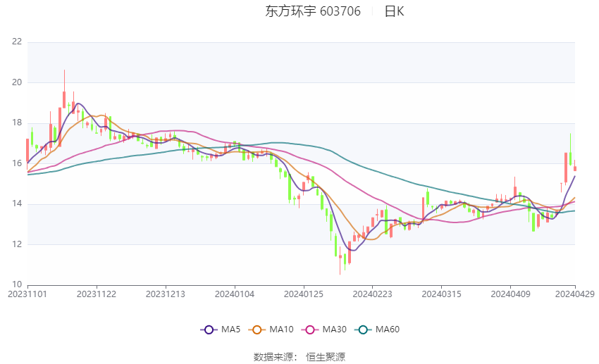Select the 20240409 date axis label

tap(511, 294)
